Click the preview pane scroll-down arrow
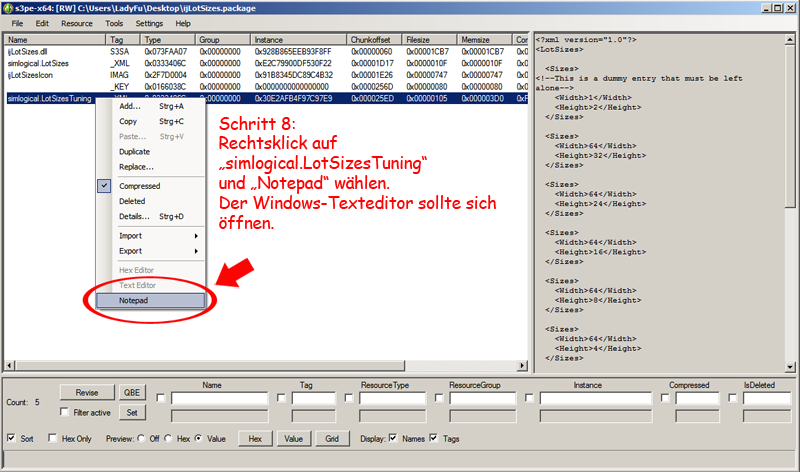This screenshot has width=800, height=472. pos(790,367)
